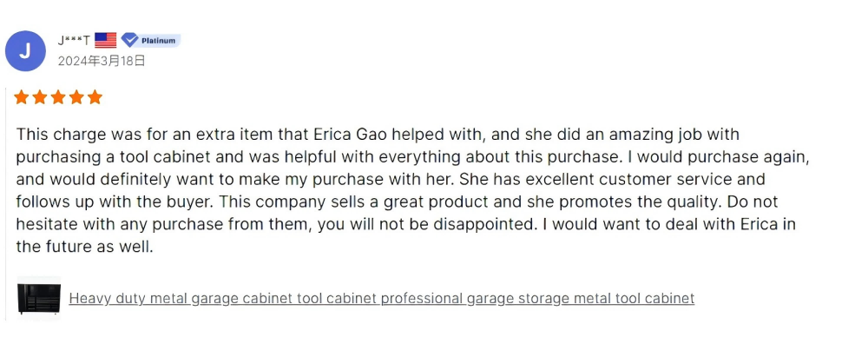Open the Heavy duty metal garage cabinet link
This screenshot has width=868, height=344.
pos(381,299)
